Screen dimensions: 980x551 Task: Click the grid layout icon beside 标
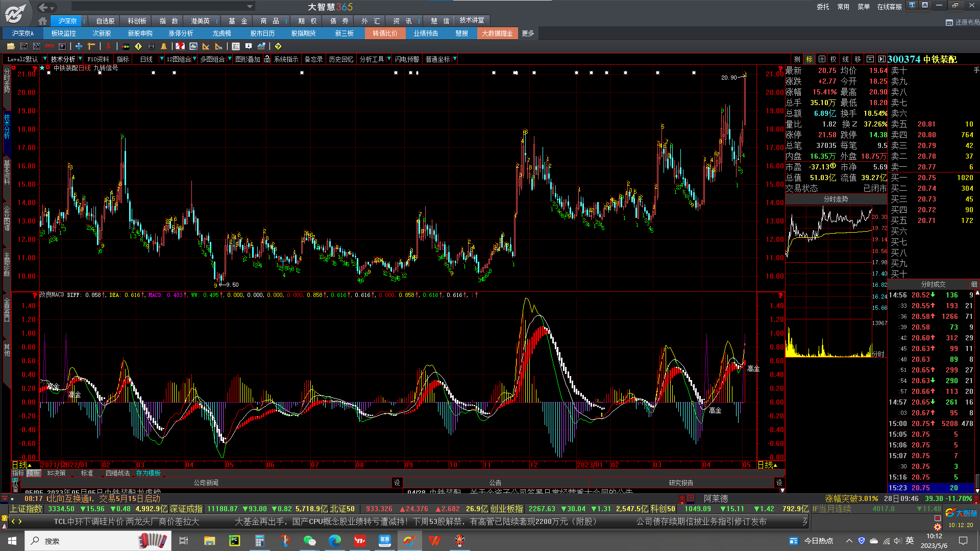point(822,59)
